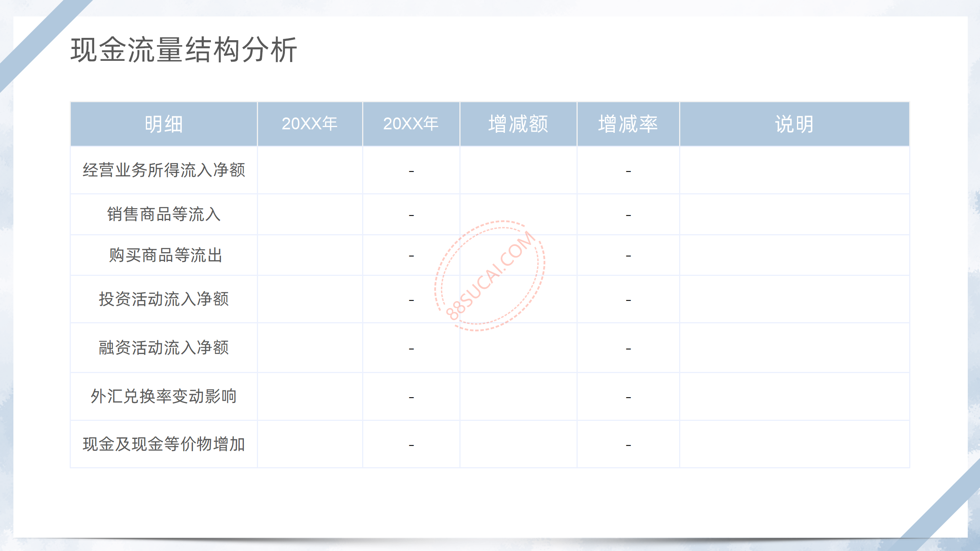The height and width of the screenshot is (551, 980).
Task: Select the 销售商品等流入 row label
Action: (164, 214)
